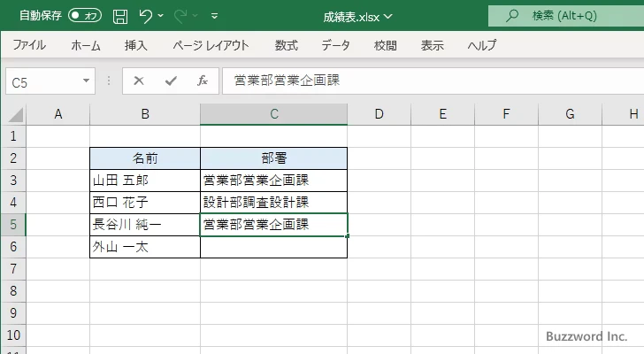This screenshot has width=644, height=354.
Task: Expand the Undo history dropdown arrow
Action: pyautogui.click(x=163, y=16)
